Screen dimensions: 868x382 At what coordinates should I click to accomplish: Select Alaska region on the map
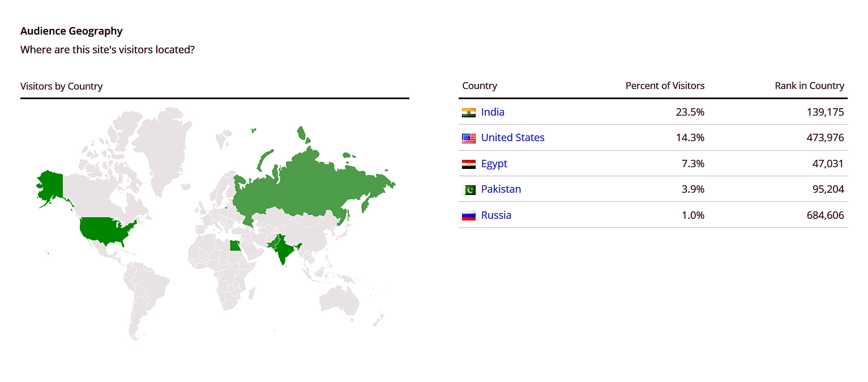(49, 187)
